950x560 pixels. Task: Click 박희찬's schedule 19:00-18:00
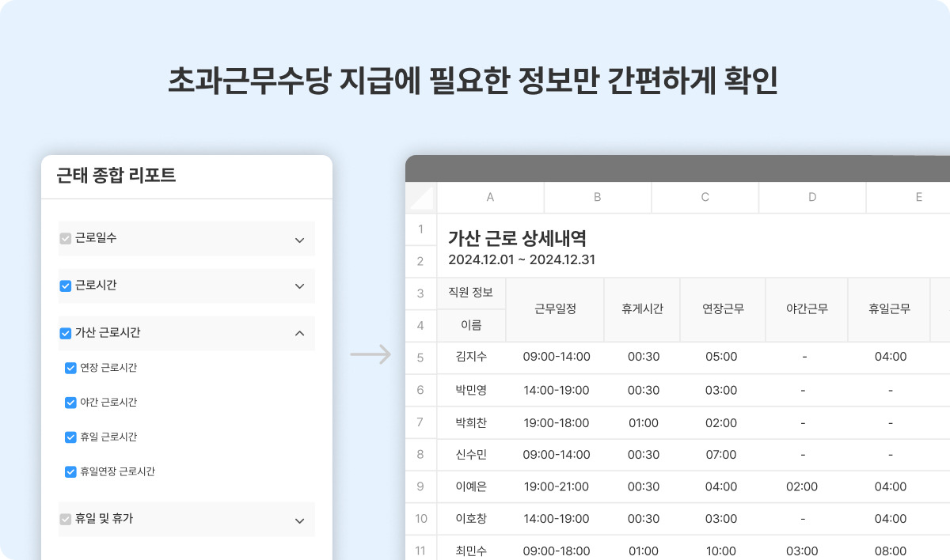557,422
